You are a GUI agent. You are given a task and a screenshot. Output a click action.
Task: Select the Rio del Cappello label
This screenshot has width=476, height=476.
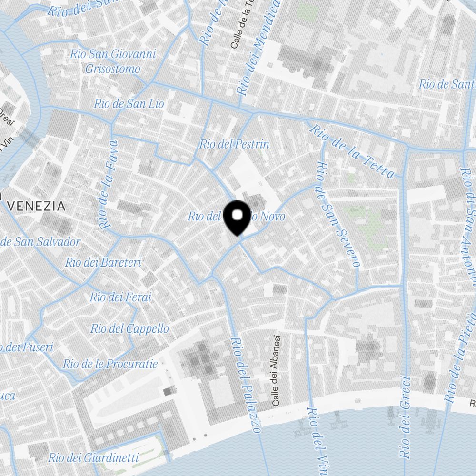tap(129, 329)
